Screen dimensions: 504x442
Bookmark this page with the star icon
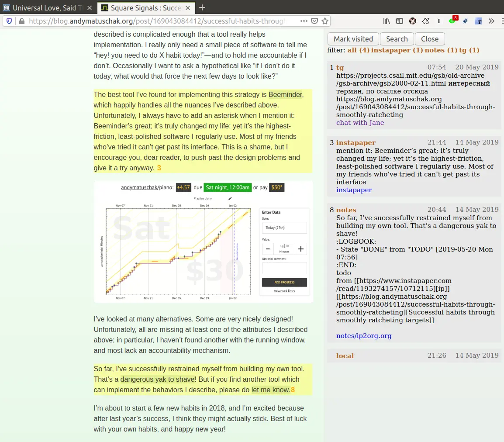pyautogui.click(x=325, y=21)
